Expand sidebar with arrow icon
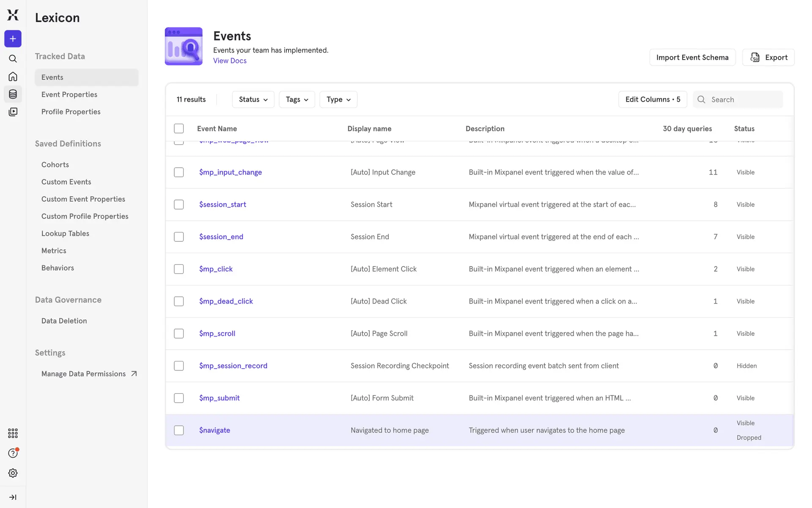Viewport: 812px width, 508px height. point(13,497)
